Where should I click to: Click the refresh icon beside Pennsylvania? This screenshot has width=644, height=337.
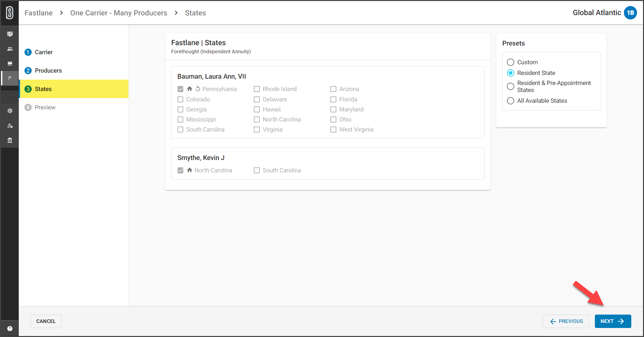[x=198, y=89]
